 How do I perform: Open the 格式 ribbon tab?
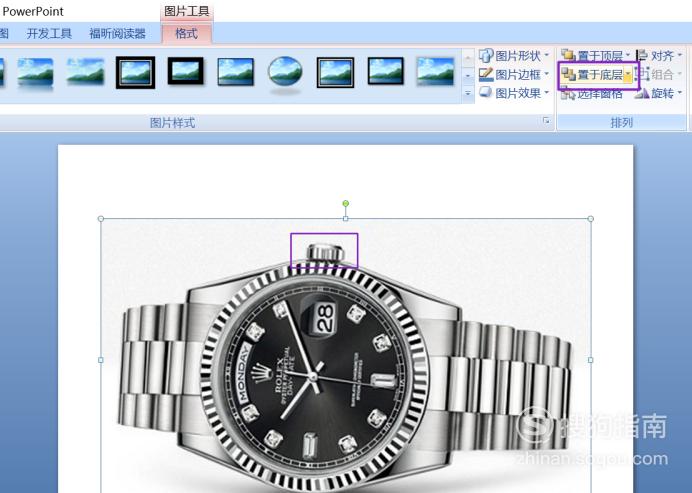186,34
